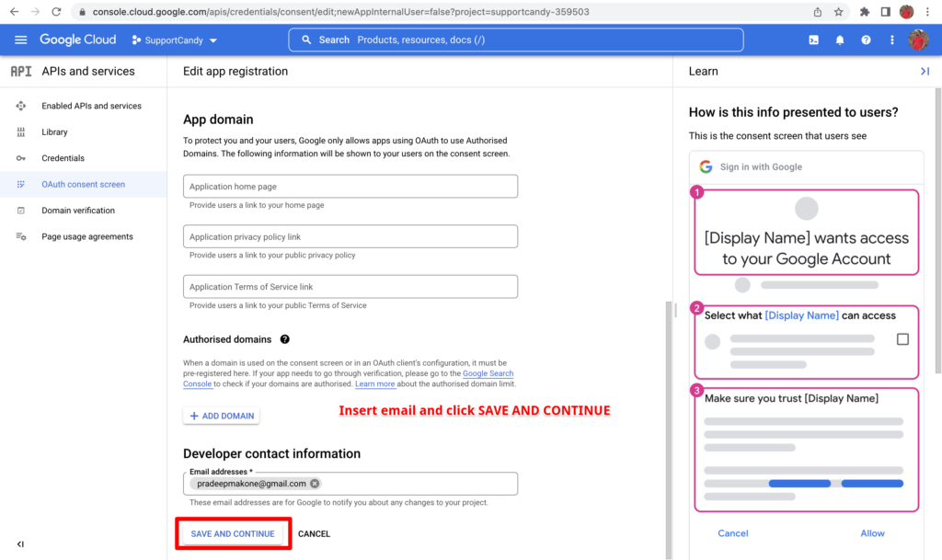The image size is (942, 560).
Task: Toggle the checkbox in consent screen preview
Action: pos(902,339)
